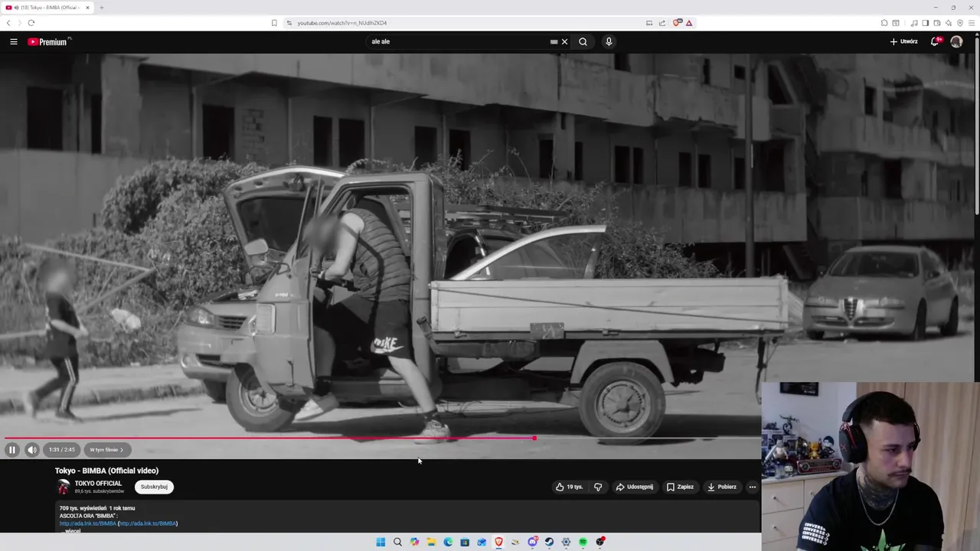Open Brave Rewards triangle icon
The height and width of the screenshot is (551, 980).
click(x=689, y=23)
